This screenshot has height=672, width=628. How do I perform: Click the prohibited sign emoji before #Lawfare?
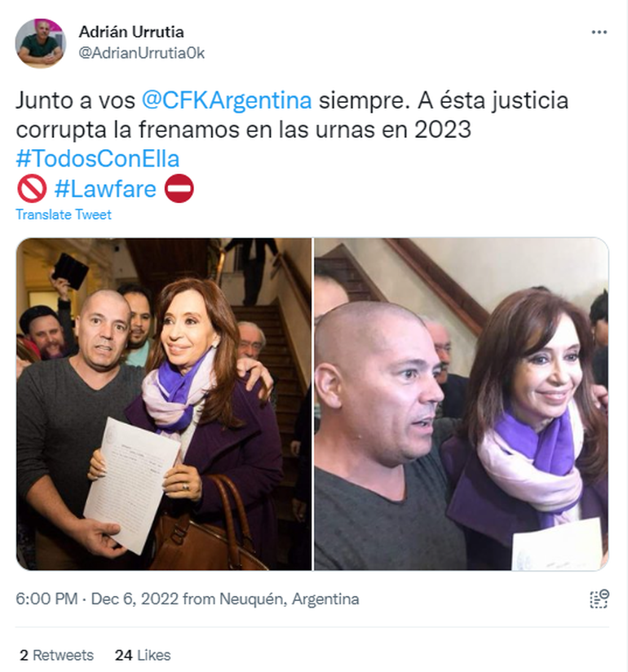(x=32, y=188)
